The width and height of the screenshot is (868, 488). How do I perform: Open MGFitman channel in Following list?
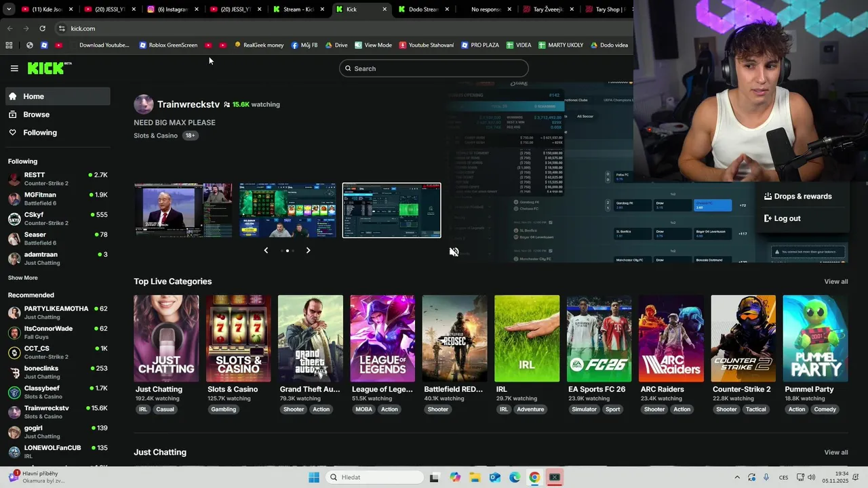pos(58,199)
